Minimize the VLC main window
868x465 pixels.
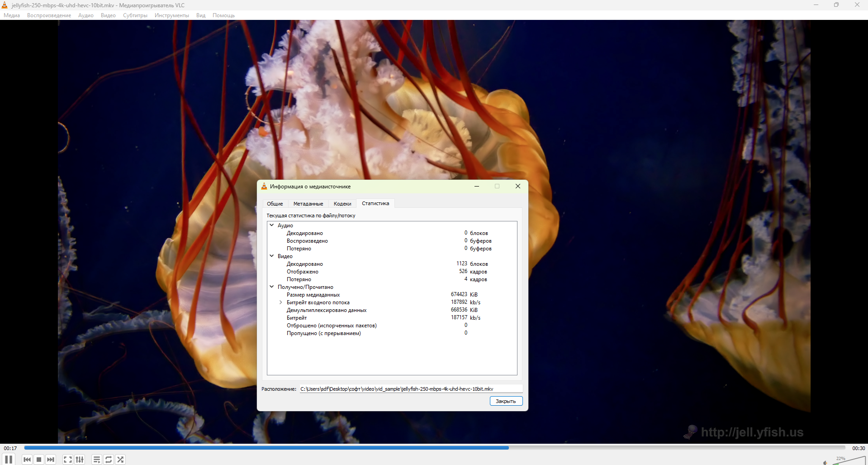pos(816,5)
